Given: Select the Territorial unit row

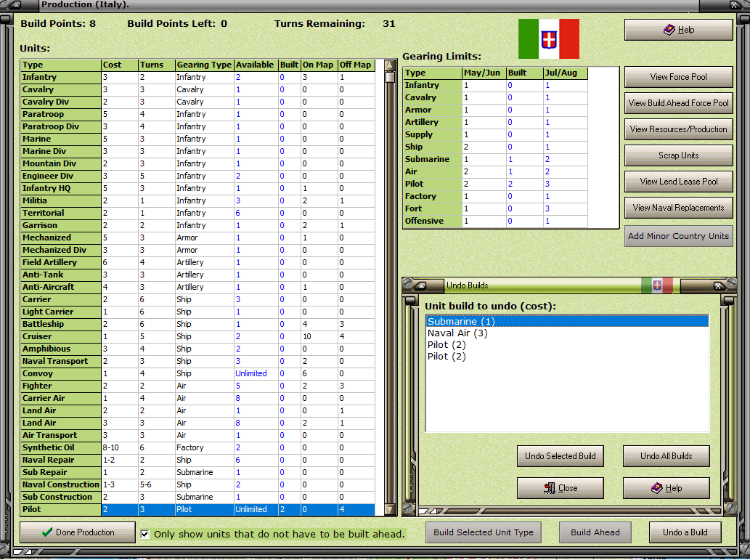Looking at the screenshot, I should (197, 213).
